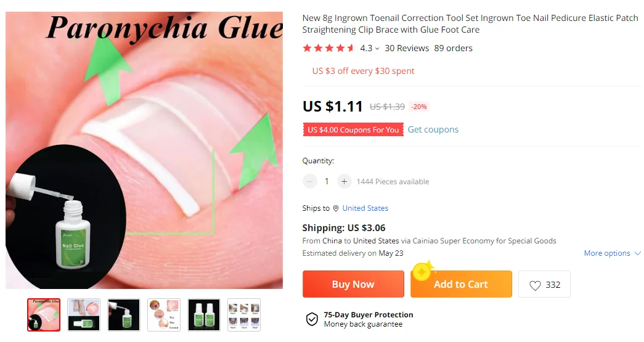Select the second thumbnail showing toe and bottle
The height and width of the screenshot is (342, 644).
click(84, 315)
